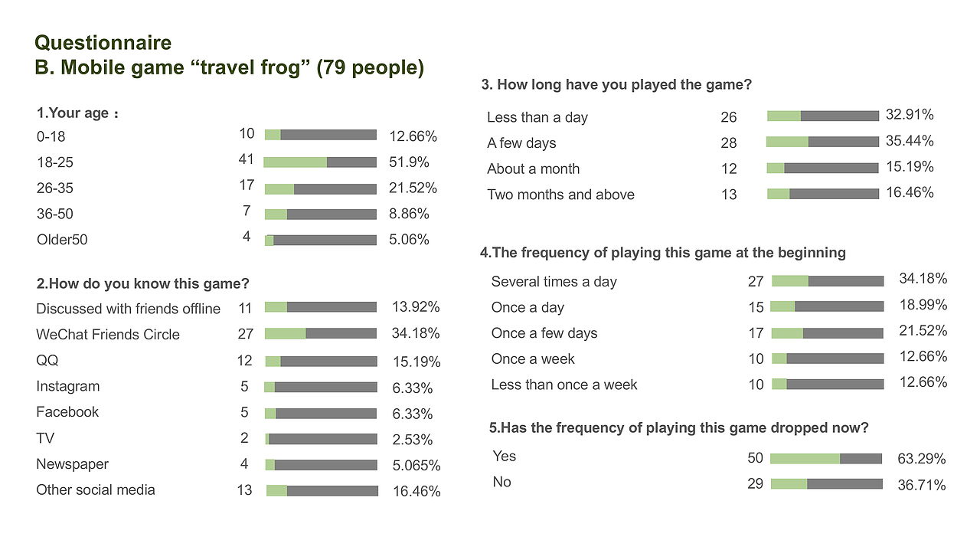Select the "Newspaper" source label
Viewport: 980px width, 550px height.
(x=72, y=464)
